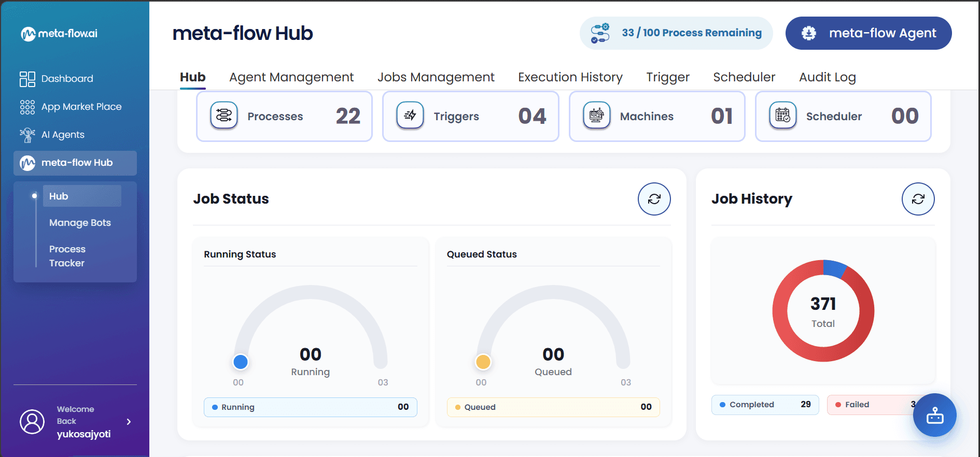Click the Running Status heading
Viewport: 980px width, 457px height.
coord(240,254)
